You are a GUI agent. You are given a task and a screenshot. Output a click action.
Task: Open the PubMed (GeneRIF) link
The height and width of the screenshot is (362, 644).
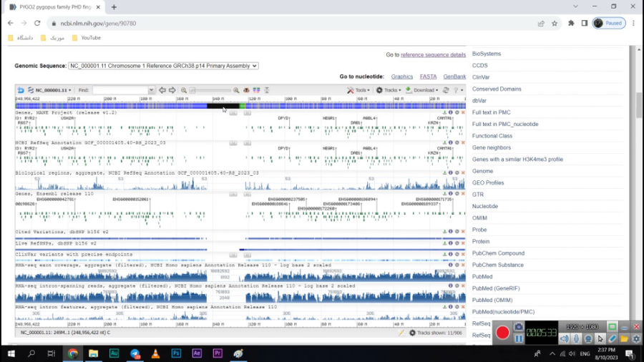(x=496, y=288)
